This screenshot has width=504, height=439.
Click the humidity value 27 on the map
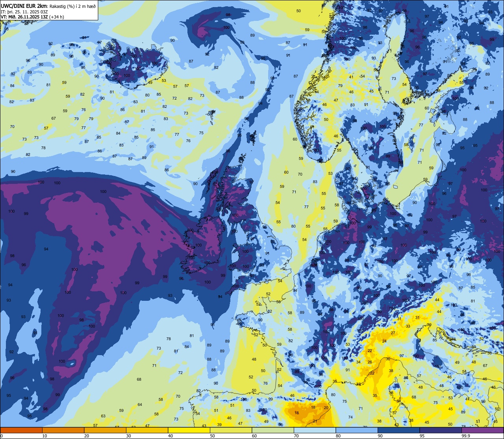click(393, 333)
